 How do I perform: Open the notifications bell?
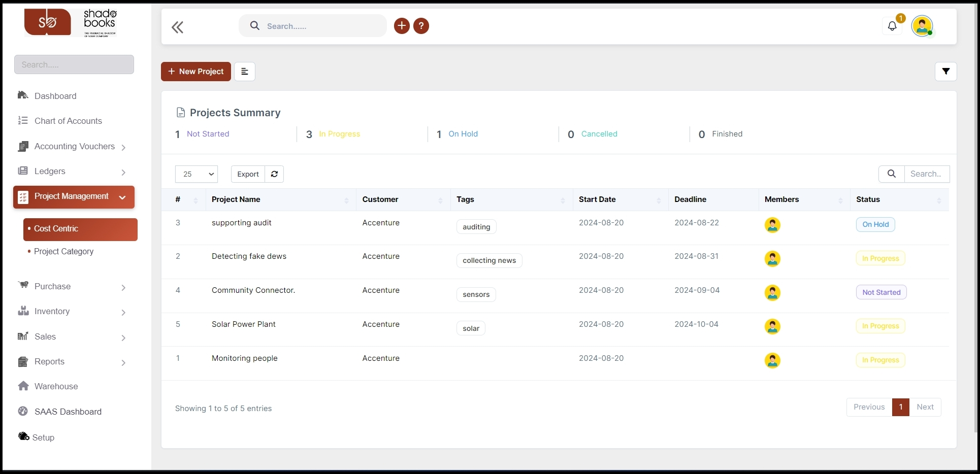(892, 26)
